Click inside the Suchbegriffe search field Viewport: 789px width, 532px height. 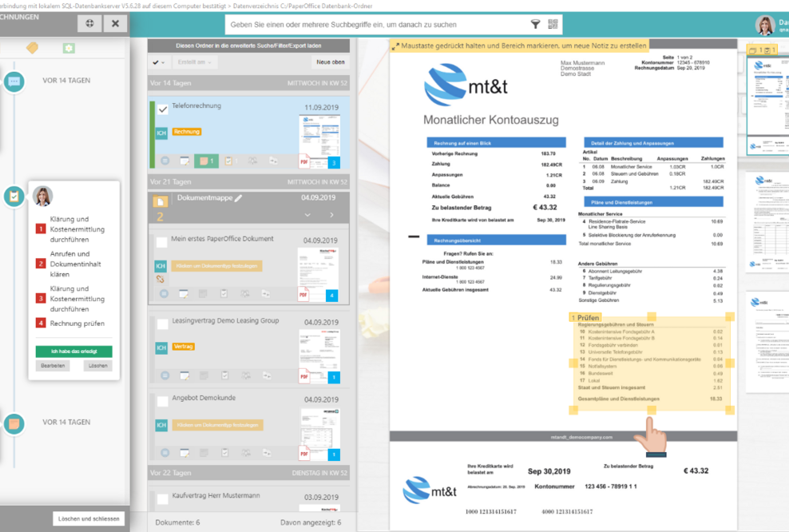pyautogui.click(x=359, y=24)
